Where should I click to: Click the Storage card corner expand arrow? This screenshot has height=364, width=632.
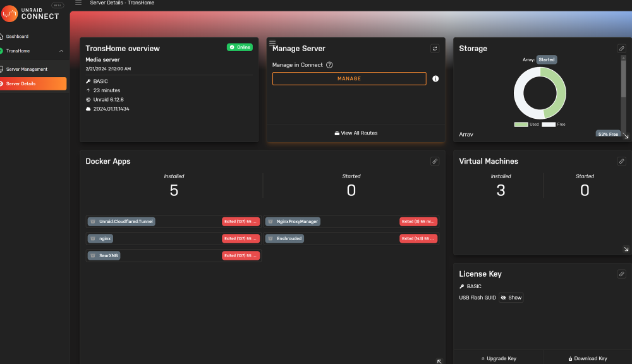(626, 136)
